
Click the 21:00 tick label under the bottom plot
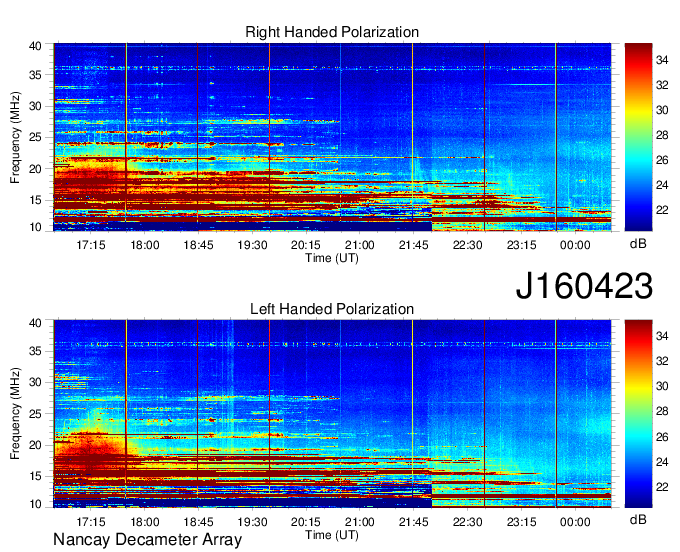[x=360, y=522]
